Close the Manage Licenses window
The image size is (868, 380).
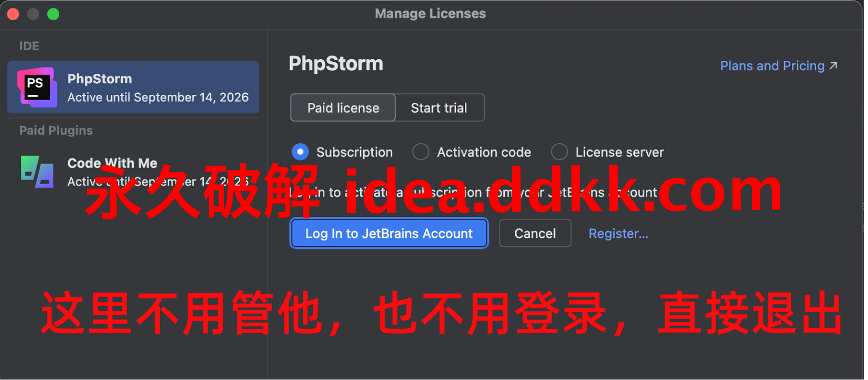[13, 14]
